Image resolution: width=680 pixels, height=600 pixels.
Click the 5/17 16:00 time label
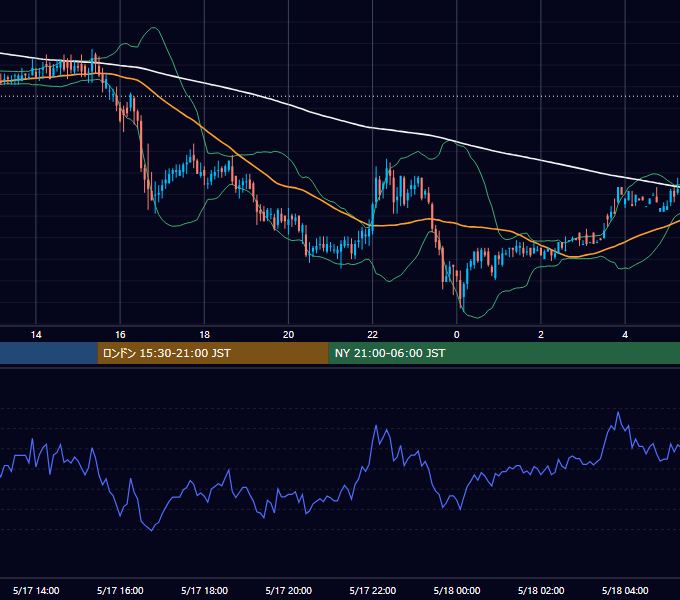click(x=120, y=590)
